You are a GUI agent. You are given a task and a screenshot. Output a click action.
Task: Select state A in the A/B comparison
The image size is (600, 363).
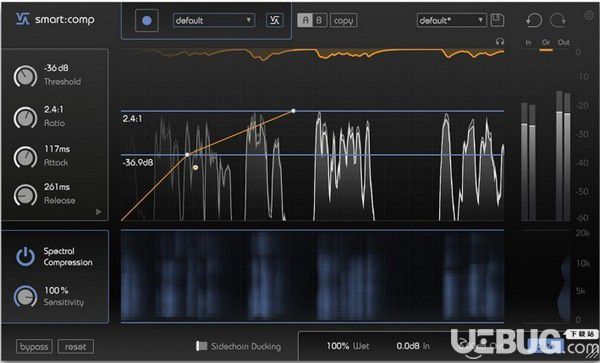point(305,20)
